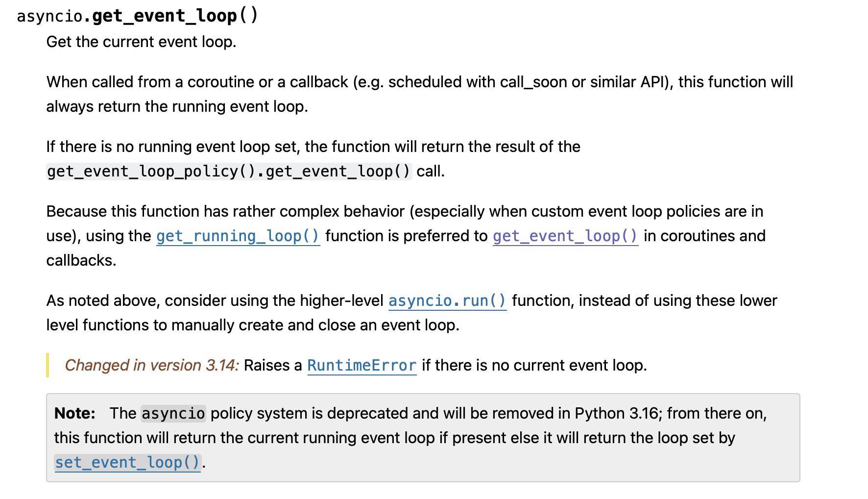Click the "asyncio." prefix in the signature

tap(50, 16)
